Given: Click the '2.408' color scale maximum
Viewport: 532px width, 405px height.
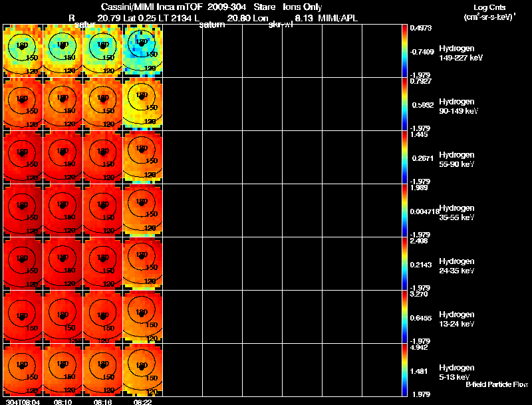Looking at the screenshot, I should (x=419, y=241).
